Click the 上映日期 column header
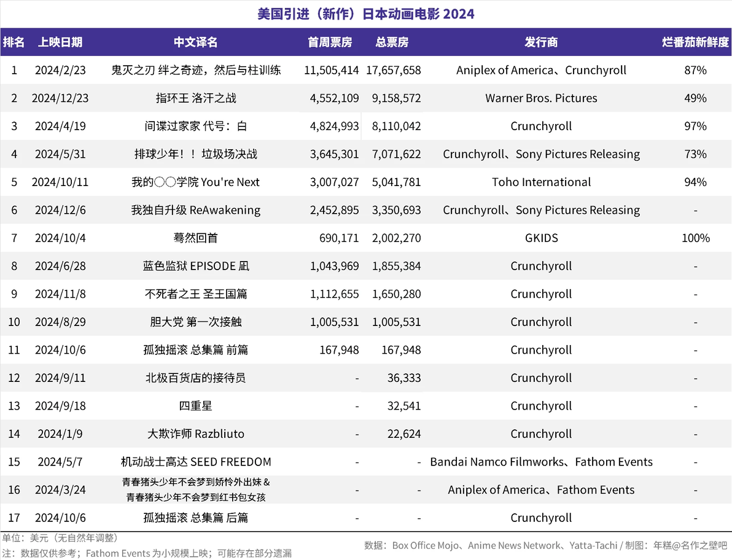Image resolution: width=732 pixels, height=560 pixels. 60,42
